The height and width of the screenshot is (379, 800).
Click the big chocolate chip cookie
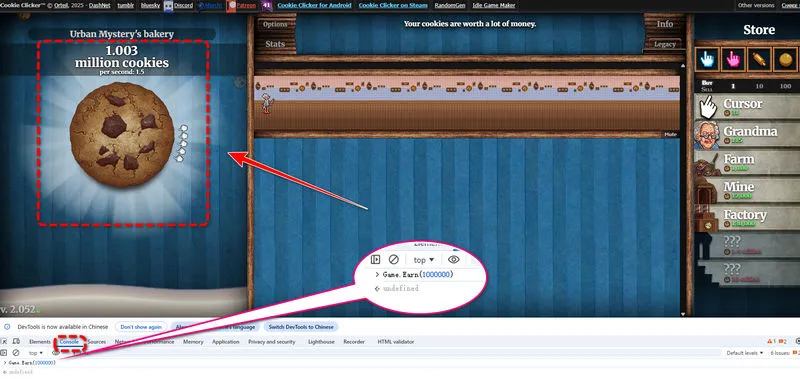[122, 135]
